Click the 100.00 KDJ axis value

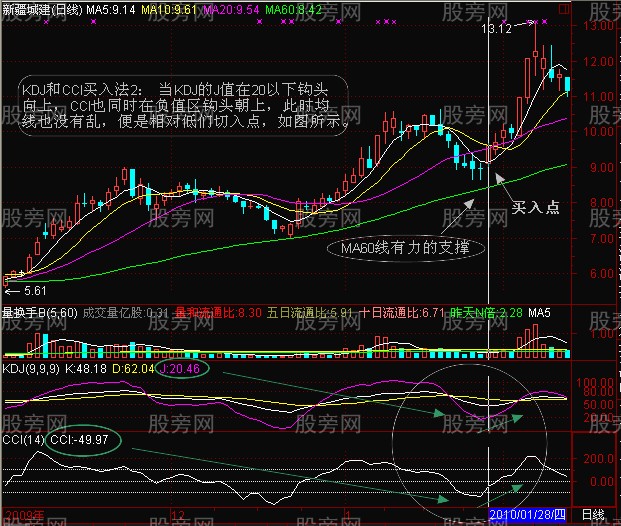pyautogui.click(x=595, y=383)
